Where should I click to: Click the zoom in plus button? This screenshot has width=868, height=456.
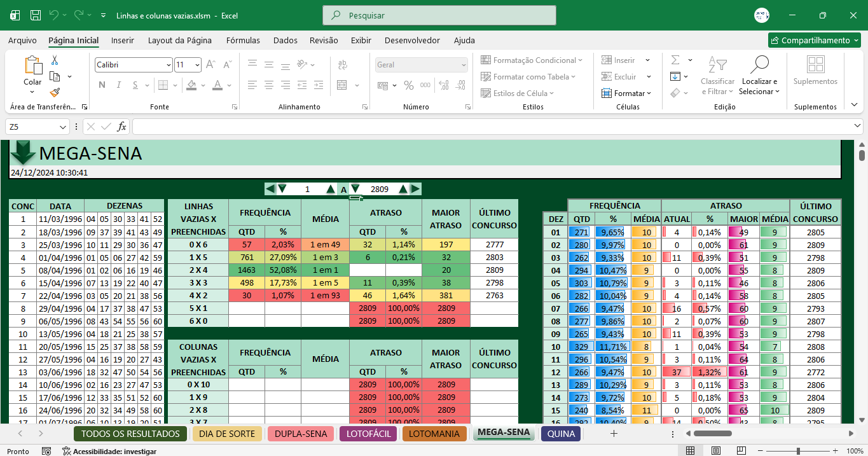pos(836,451)
